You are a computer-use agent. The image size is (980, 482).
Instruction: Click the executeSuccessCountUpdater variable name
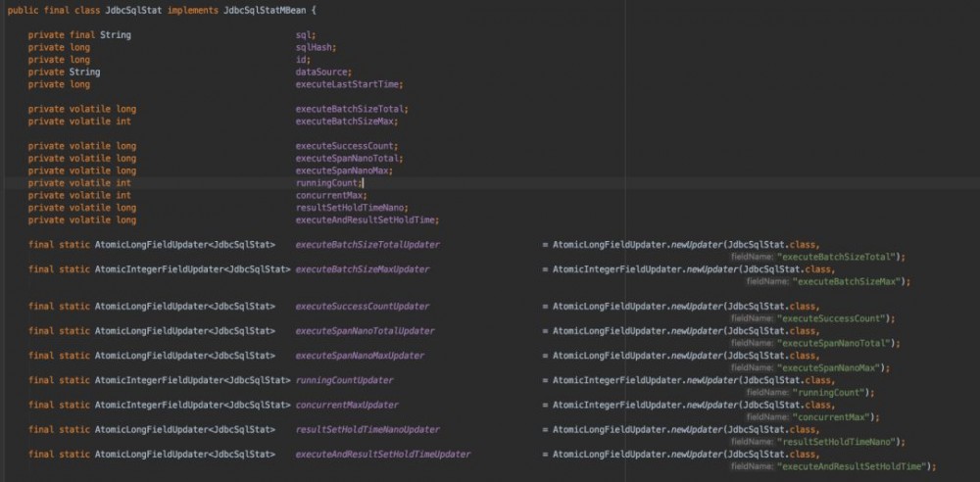click(363, 307)
